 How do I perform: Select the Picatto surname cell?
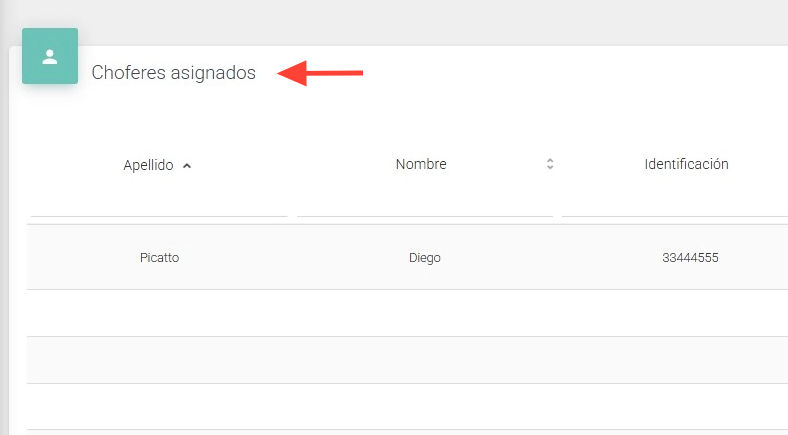pos(159,258)
